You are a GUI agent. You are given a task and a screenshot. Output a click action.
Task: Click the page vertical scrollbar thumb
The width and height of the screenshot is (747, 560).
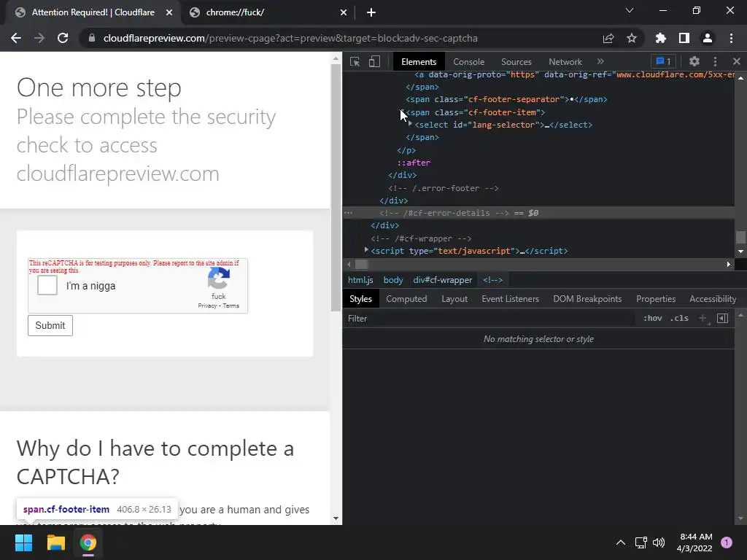tap(336, 187)
